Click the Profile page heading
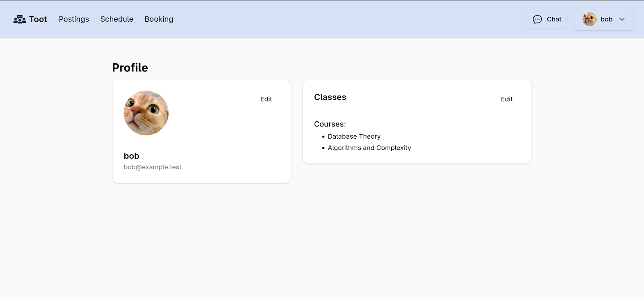Viewport: 644px width, 299px height. 130,68
